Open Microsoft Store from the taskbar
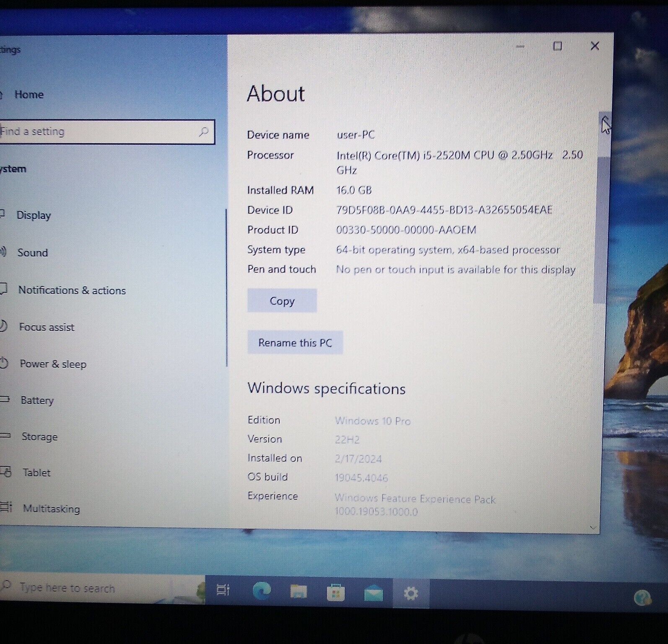668x644 pixels. click(x=336, y=592)
